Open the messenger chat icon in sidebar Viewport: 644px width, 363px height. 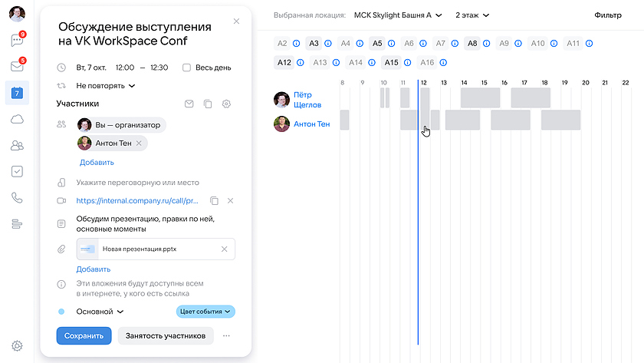tap(16, 41)
